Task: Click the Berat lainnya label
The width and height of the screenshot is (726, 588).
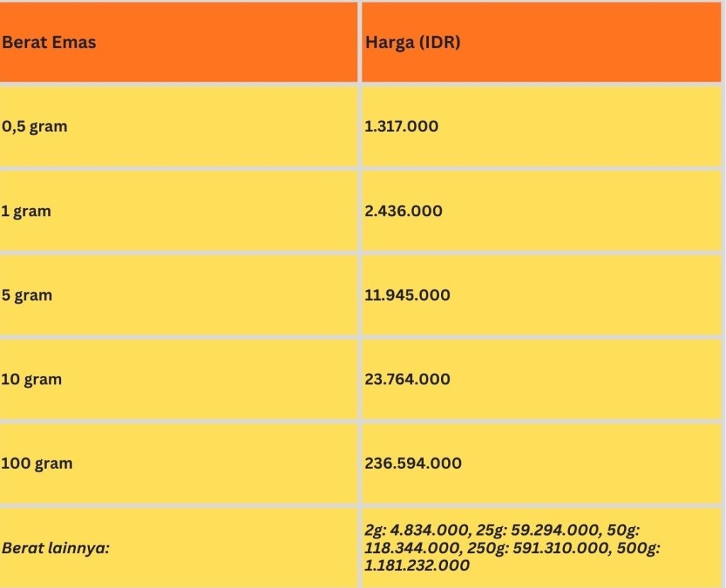Action: 56,548
